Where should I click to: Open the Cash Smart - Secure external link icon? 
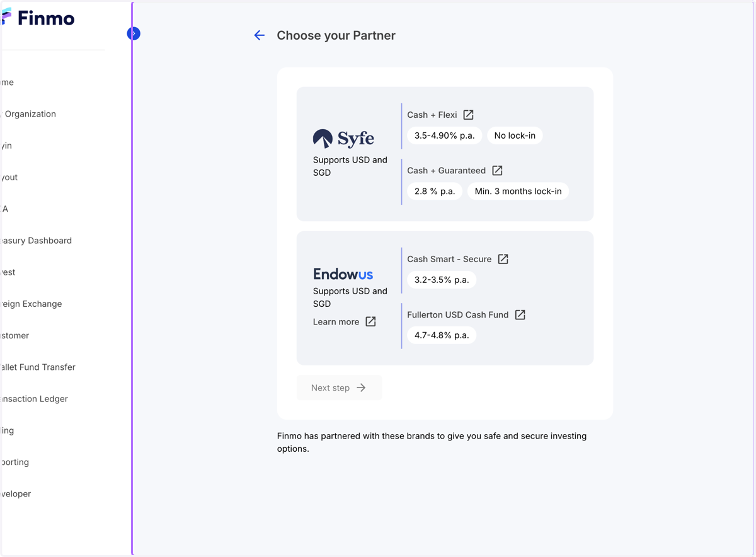point(503,259)
